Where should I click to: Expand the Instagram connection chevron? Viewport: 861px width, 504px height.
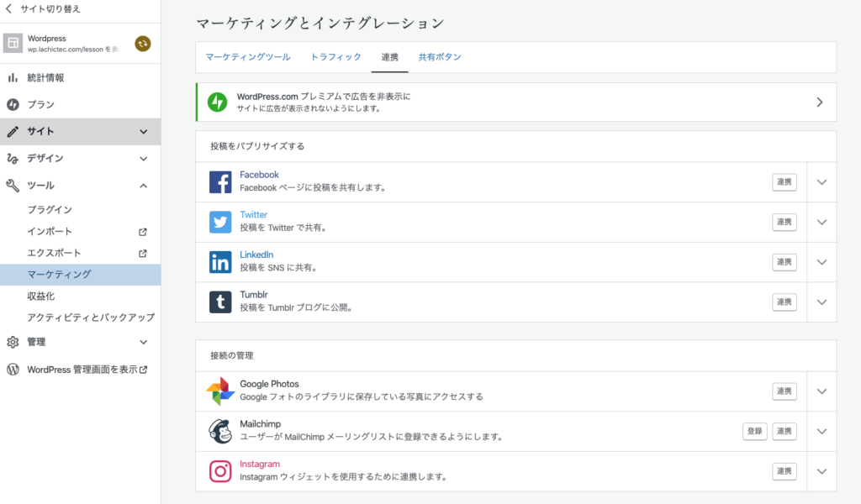(821, 471)
